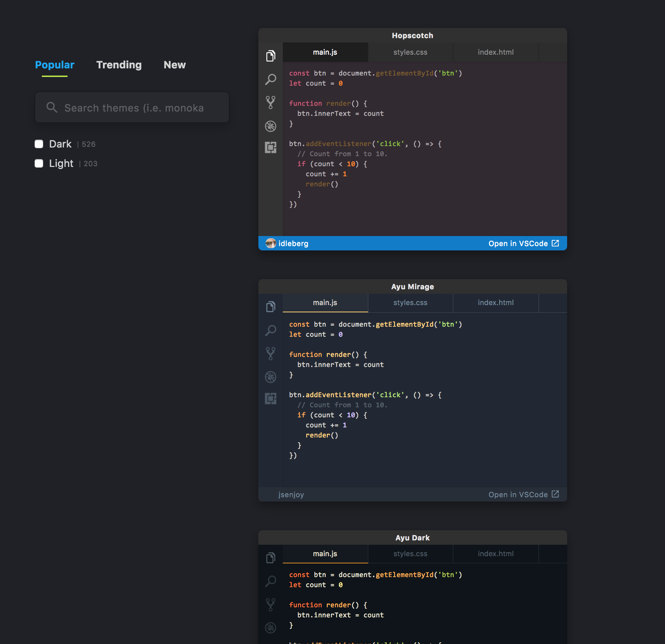
Task: Open Hopscotch theme in VSCode
Action: click(x=518, y=243)
